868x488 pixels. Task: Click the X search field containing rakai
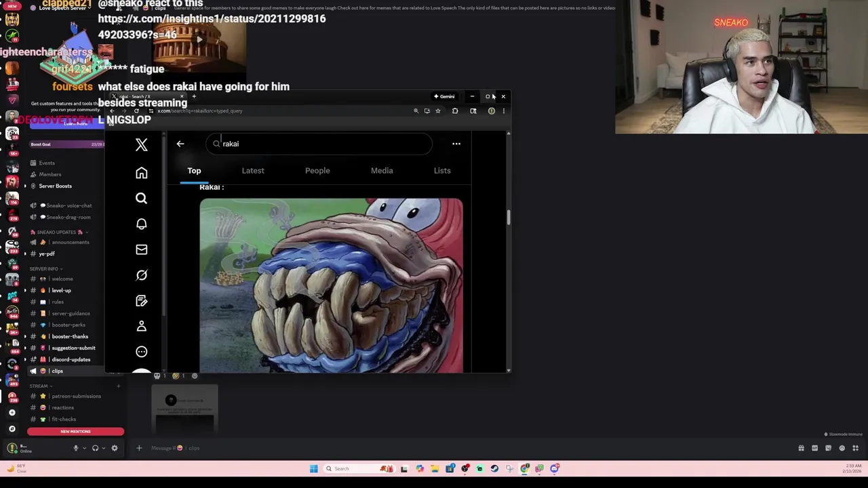pos(319,144)
